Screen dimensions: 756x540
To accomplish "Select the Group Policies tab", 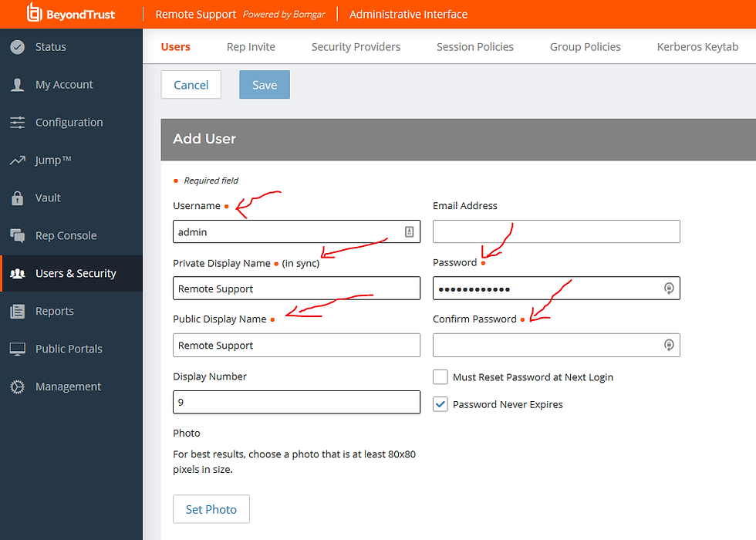I will pyautogui.click(x=586, y=47).
